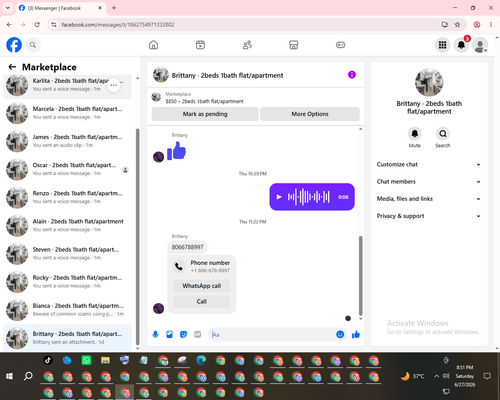Expand Chat members section
Image resolution: width=500 pixels, height=400 pixels.
pyautogui.click(x=429, y=182)
